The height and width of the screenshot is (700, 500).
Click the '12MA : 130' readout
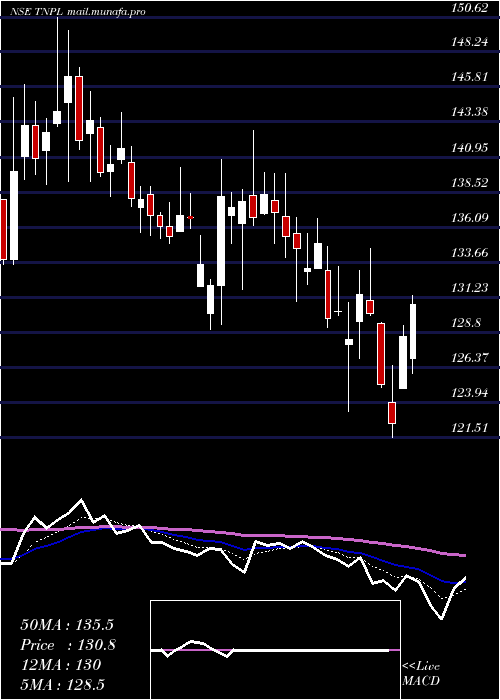[x=61, y=665]
